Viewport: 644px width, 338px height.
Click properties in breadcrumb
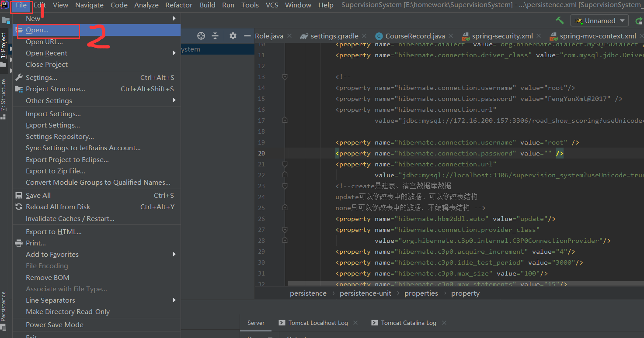point(421,293)
